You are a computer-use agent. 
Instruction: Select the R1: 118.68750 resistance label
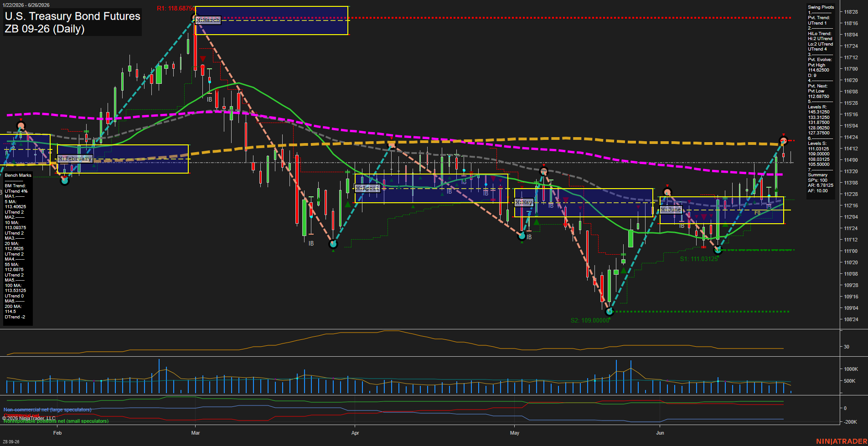pos(176,9)
